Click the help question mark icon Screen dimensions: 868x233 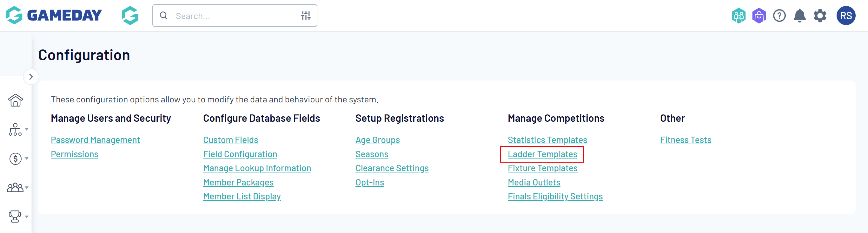point(779,16)
